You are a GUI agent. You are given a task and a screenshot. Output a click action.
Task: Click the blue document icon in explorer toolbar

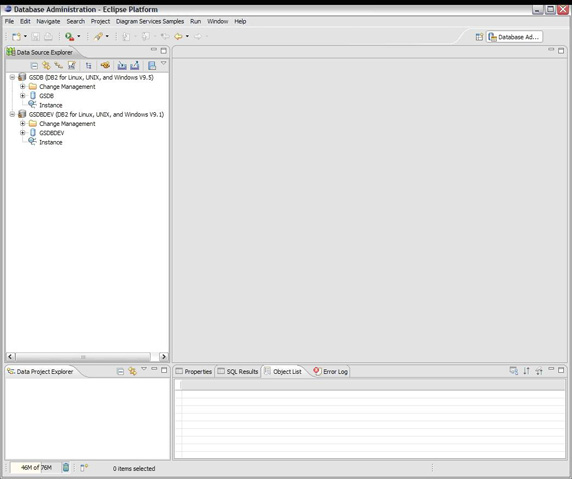click(152, 66)
